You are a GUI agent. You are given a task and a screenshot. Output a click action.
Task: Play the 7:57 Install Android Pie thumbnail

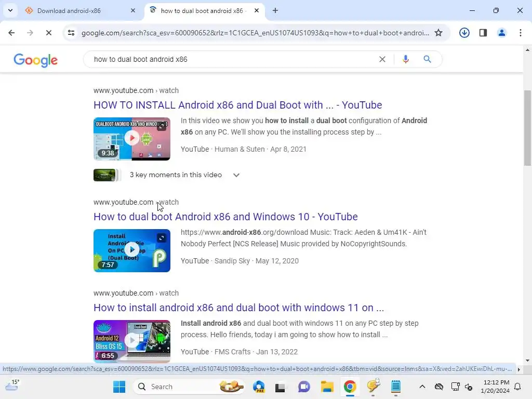tap(132, 250)
